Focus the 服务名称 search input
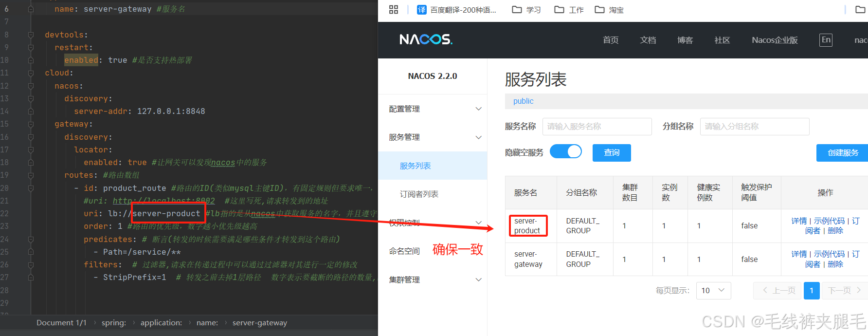 point(597,126)
